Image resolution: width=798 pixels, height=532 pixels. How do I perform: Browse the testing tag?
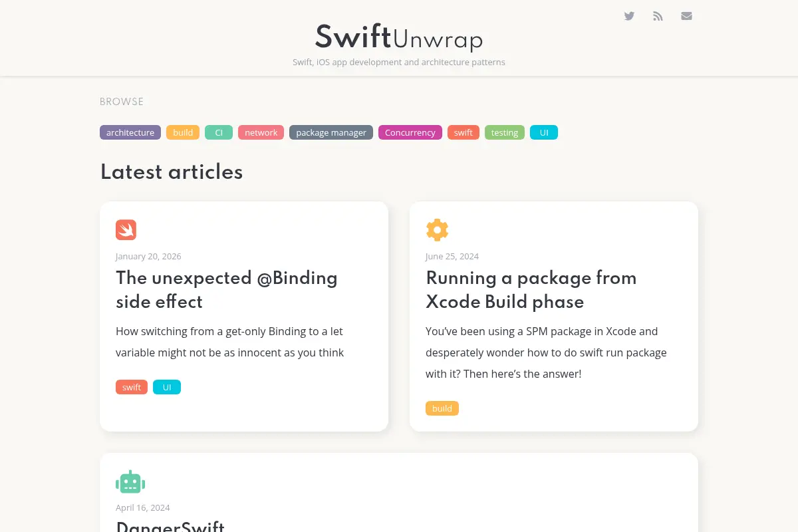505,132
